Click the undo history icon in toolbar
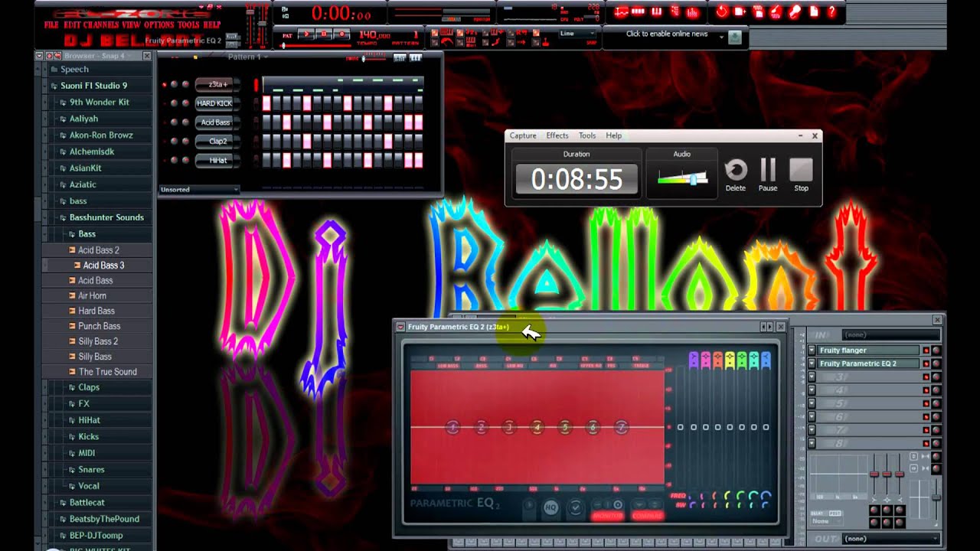The image size is (980, 551). pos(721,11)
